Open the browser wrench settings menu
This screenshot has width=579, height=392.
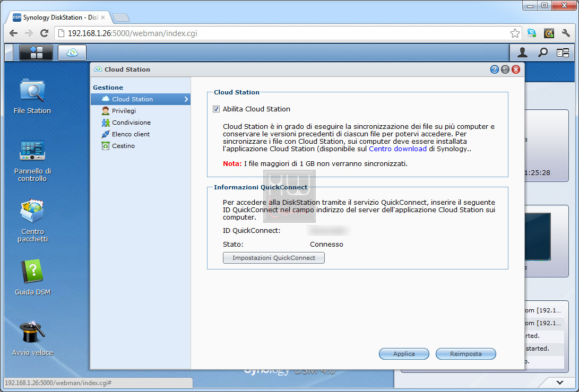pyautogui.click(x=566, y=33)
